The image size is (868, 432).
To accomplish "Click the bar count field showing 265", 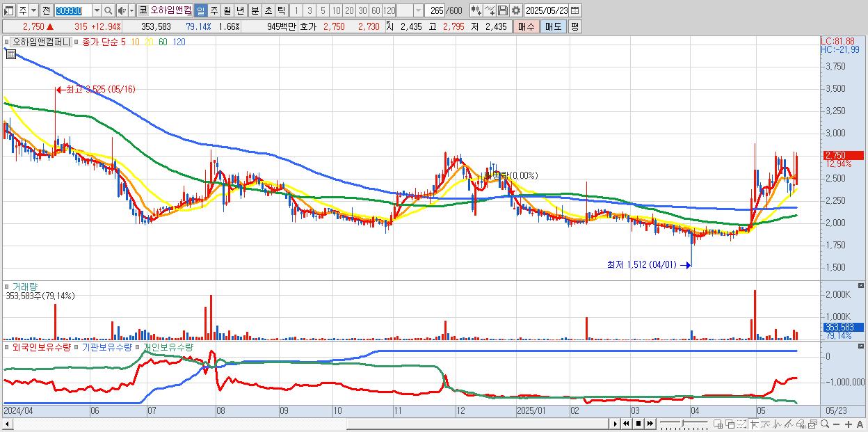I will point(435,10).
